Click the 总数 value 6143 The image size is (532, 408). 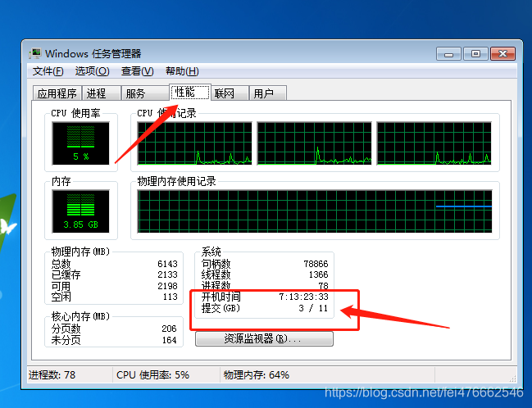tap(167, 264)
